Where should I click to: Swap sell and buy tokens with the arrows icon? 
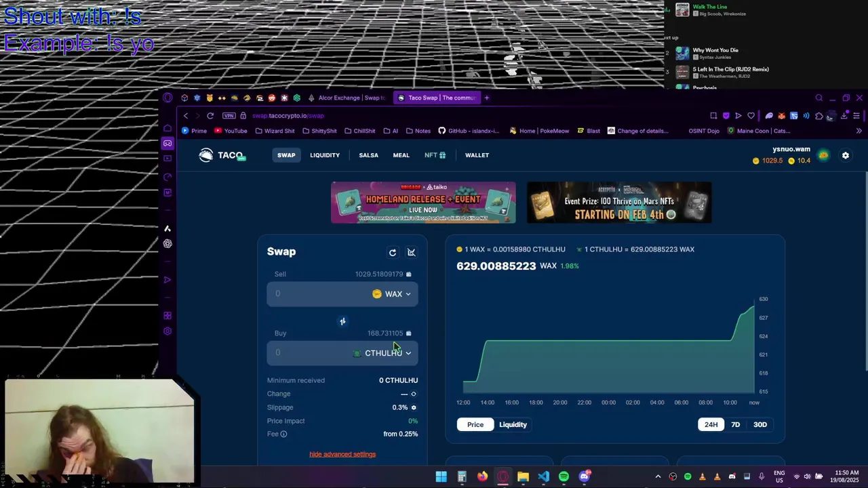coord(342,321)
